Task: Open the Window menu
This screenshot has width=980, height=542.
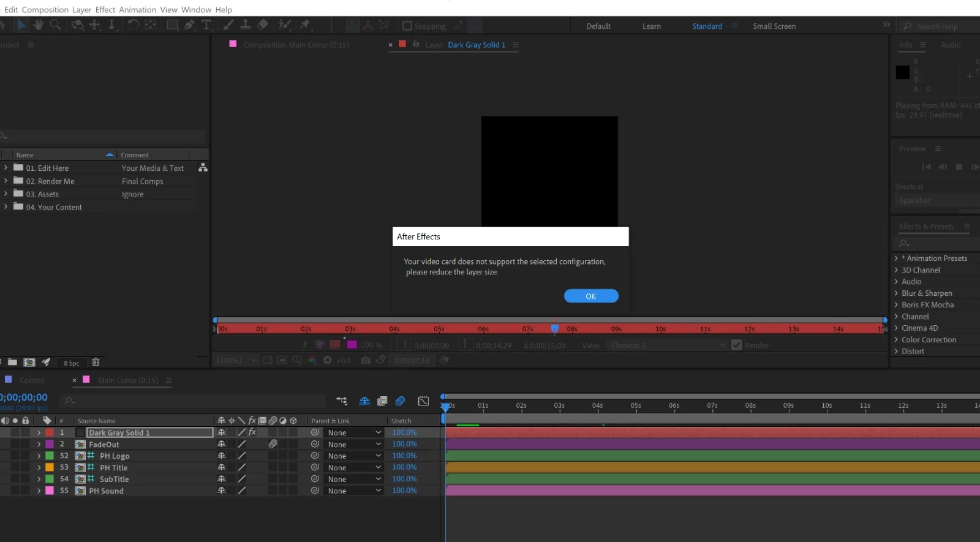Action: tap(196, 10)
